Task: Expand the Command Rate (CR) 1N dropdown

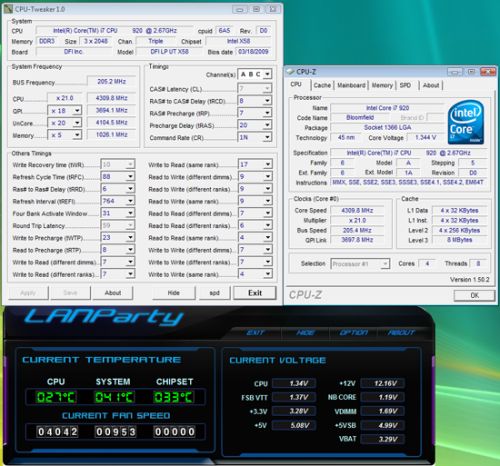Action: 255,137
